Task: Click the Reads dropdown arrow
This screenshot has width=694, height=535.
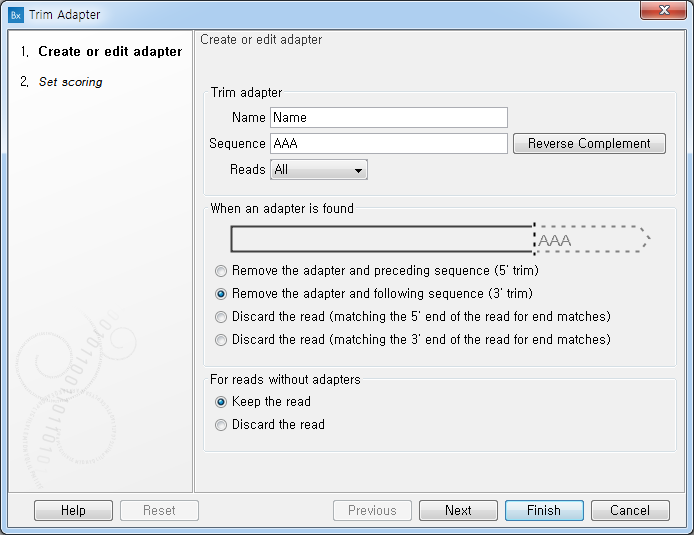Action: click(358, 170)
